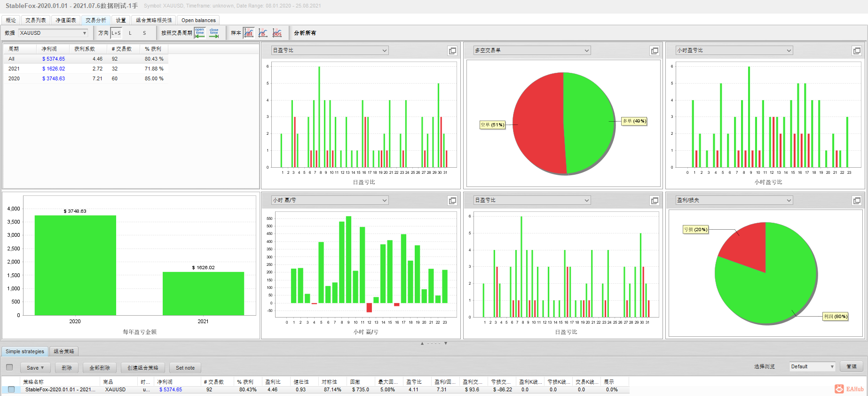The height and width of the screenshot is (396, 868).
Task: Toggle the S direction filter
Action: (x=144, y=33)
